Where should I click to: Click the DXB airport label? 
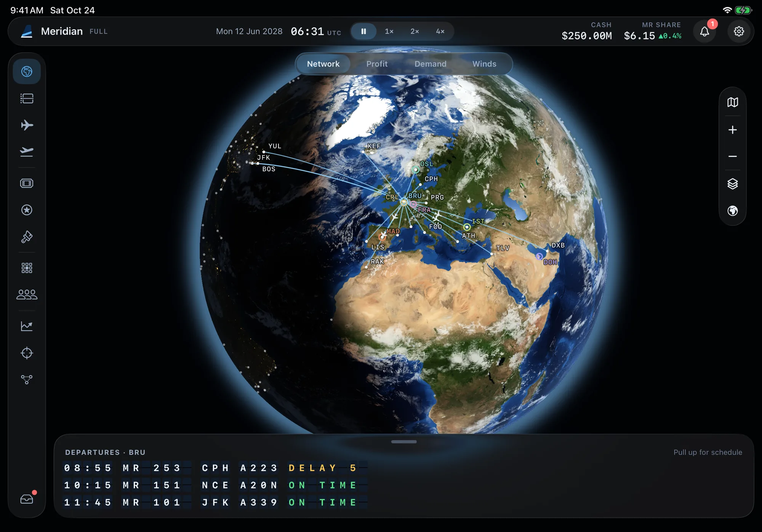pos(558,245)
